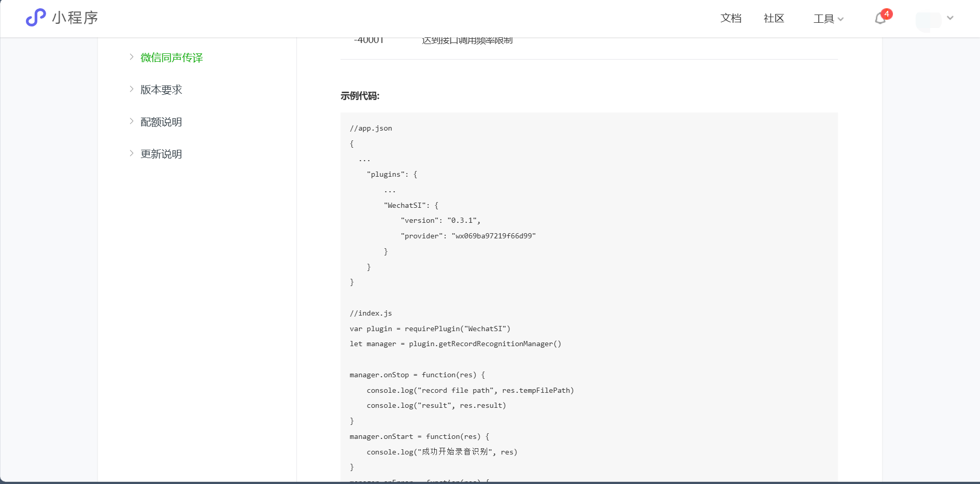Click the 成功开始录音识别 log line

click(442, 452)
